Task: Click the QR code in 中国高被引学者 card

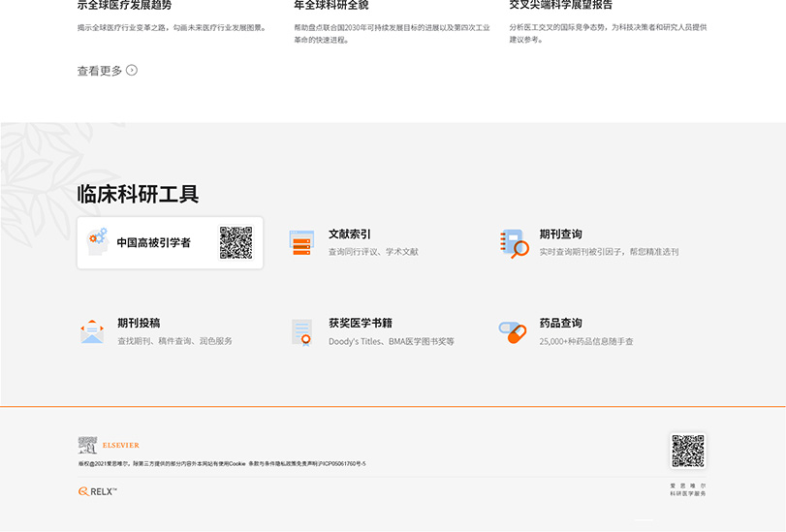Action: pyautogui.click(x=236, y=242)
